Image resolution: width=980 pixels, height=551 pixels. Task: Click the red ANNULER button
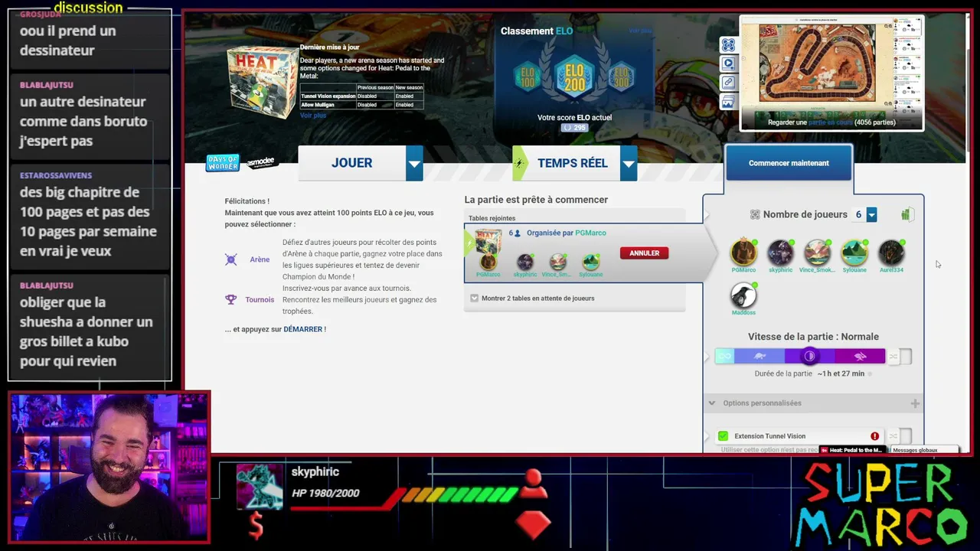pos(644,253)
